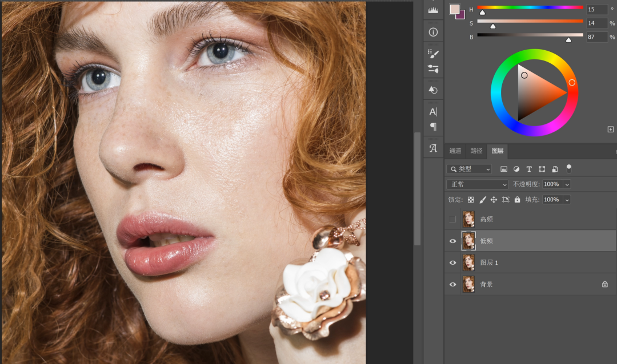Click the picker circle inside the color triangle
The width and height of the screenshot is (617, 364).
[524, 75]
